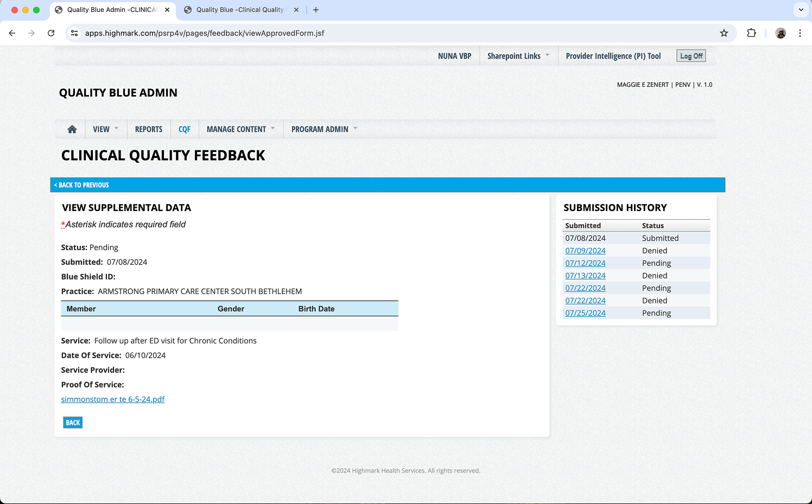
Task: Open the Sharepoint Links dropdown
Action: (518, 56)
